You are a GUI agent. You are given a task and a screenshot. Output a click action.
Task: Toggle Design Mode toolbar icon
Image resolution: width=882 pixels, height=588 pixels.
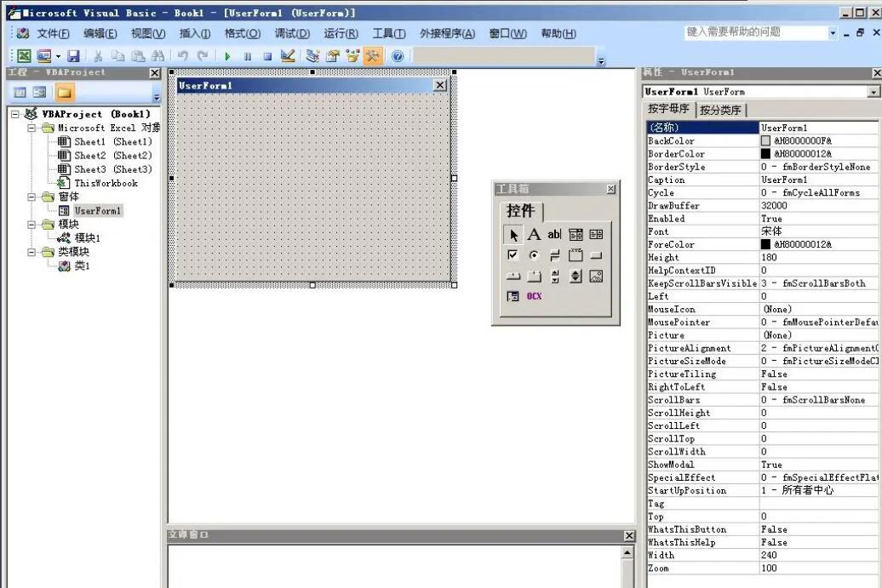288,55
